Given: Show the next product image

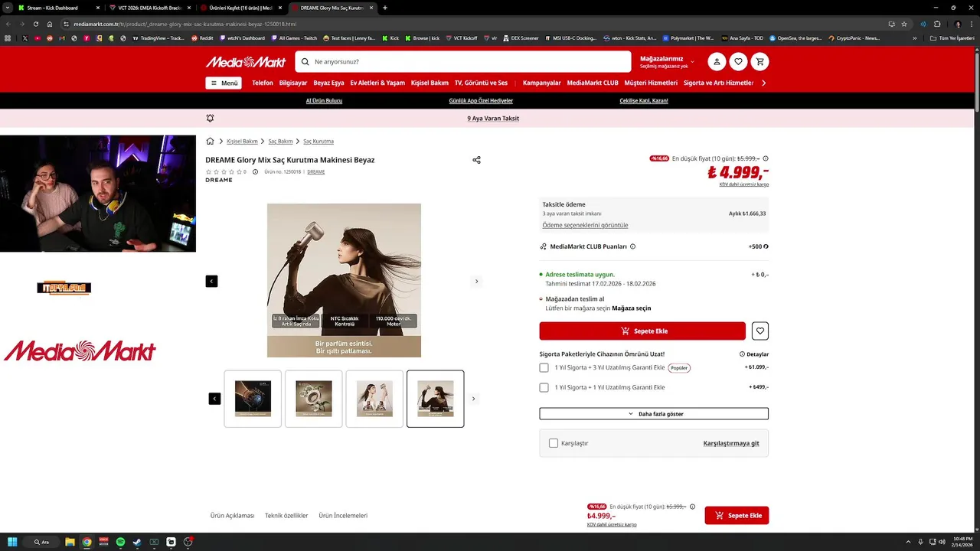Looking at the screenshot, I should [476, 281].
